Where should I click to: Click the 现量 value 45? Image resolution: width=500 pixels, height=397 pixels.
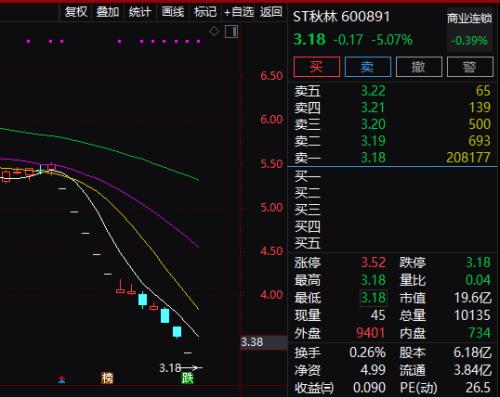point(378,315)
